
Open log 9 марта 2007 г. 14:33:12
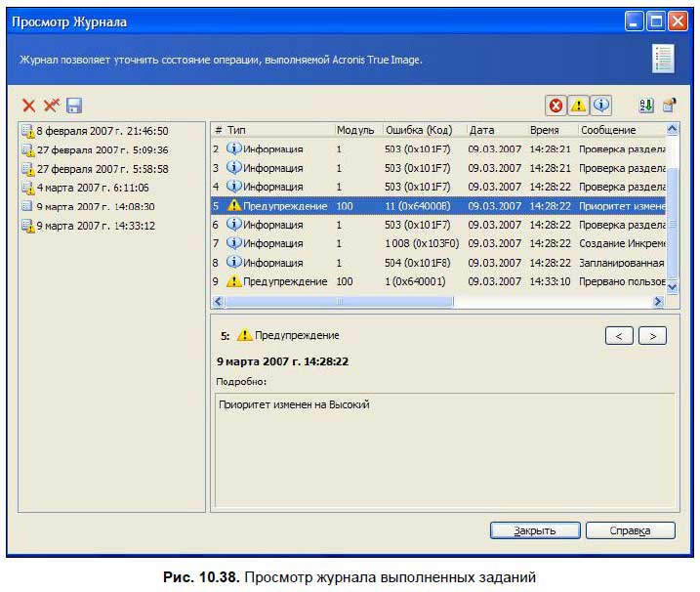click(95, 226)
